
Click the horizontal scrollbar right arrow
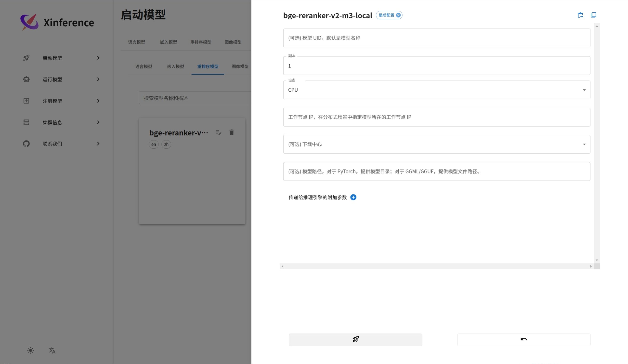591,266
